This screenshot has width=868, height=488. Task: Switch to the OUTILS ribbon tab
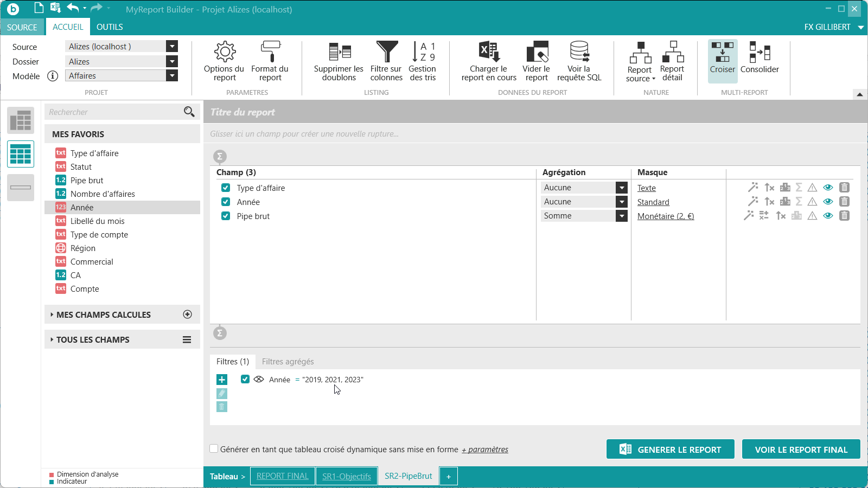point(110,27)
